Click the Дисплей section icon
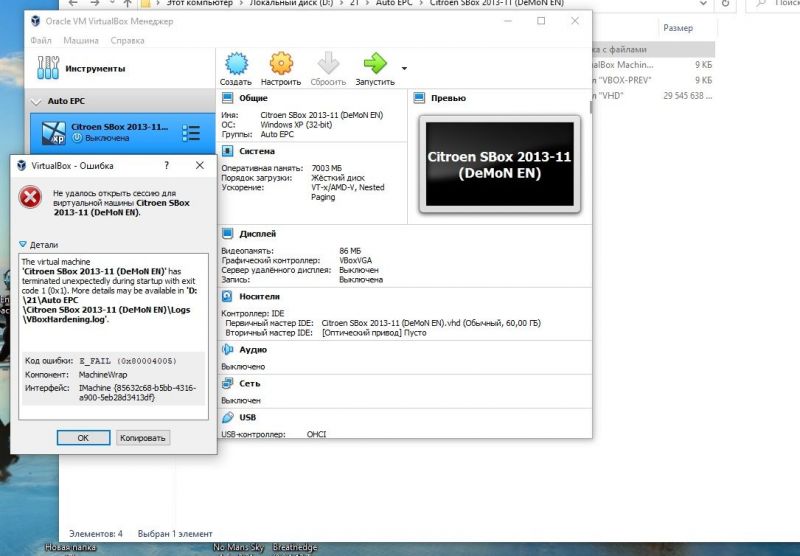 [x=228, y=234]
